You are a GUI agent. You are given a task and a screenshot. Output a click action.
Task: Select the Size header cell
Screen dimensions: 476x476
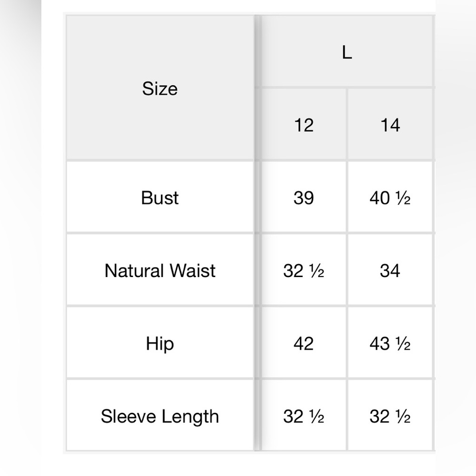(160, 88)
